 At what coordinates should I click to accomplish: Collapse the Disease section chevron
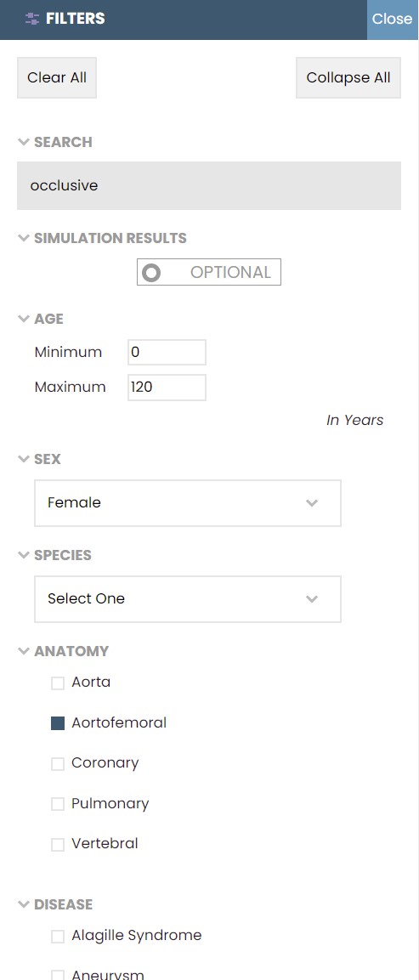(24, 904)
